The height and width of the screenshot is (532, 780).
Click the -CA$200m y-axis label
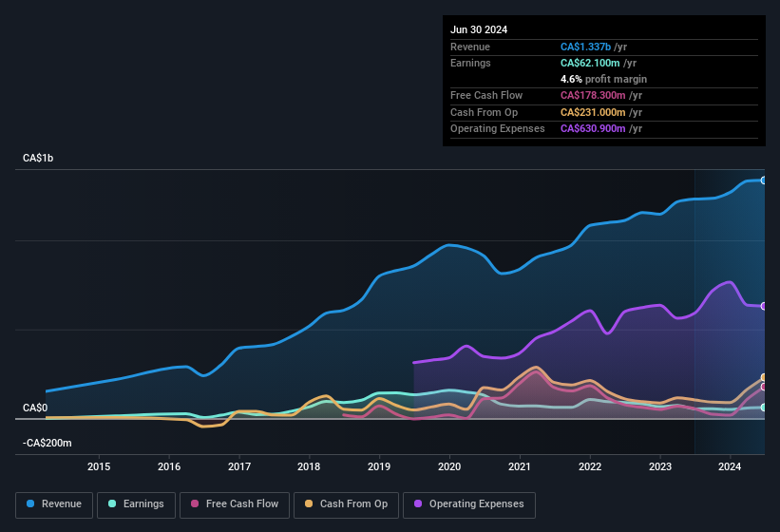[x=48, y=443]
